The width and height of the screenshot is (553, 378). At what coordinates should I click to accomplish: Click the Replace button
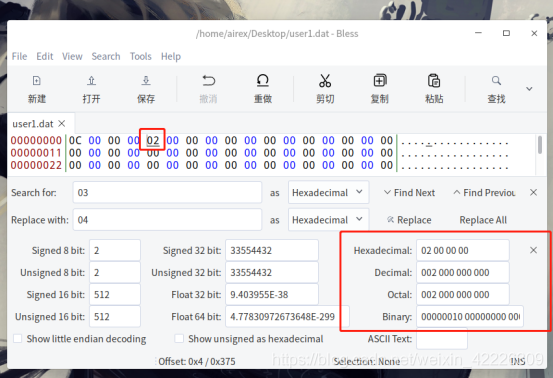[x=409, y=220]
